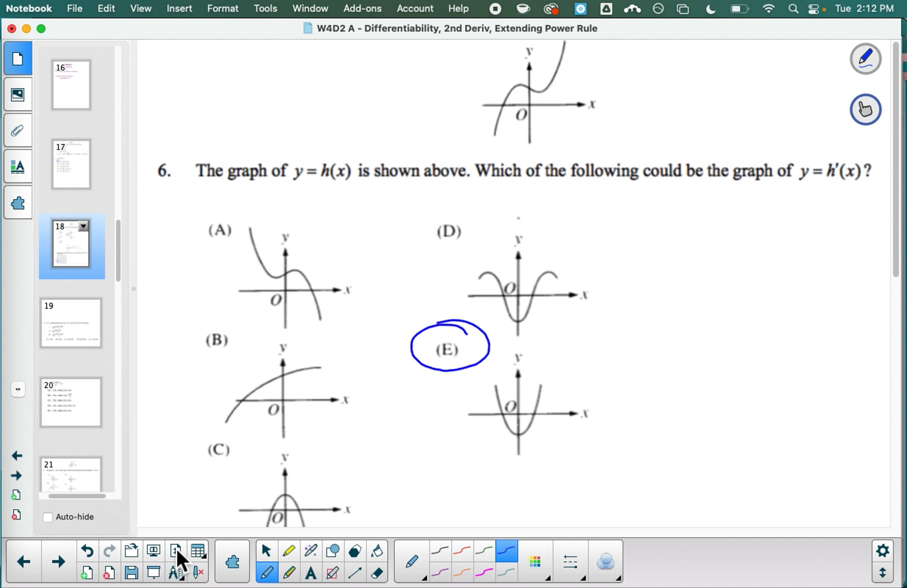Open page 19 thumbnail
Screen dimensions: 907x588
pos(71,323)
